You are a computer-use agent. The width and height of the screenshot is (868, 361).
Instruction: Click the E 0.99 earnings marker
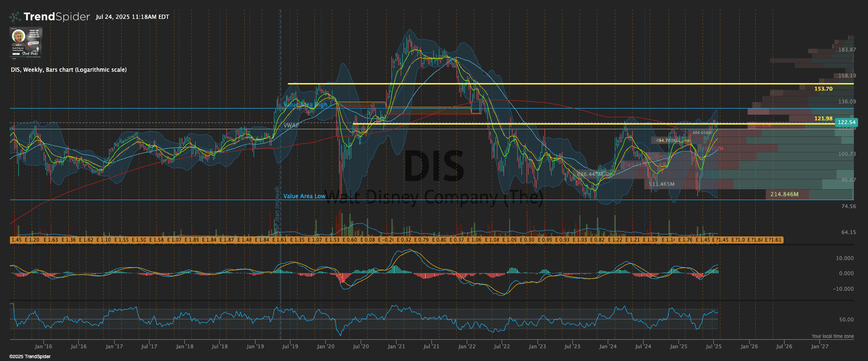coord(545,240)
